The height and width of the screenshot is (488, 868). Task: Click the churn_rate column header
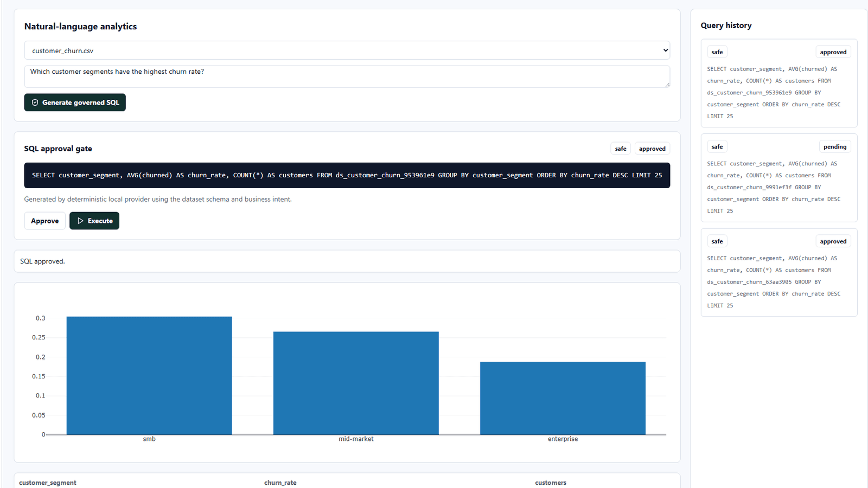[x=280, y=483]
